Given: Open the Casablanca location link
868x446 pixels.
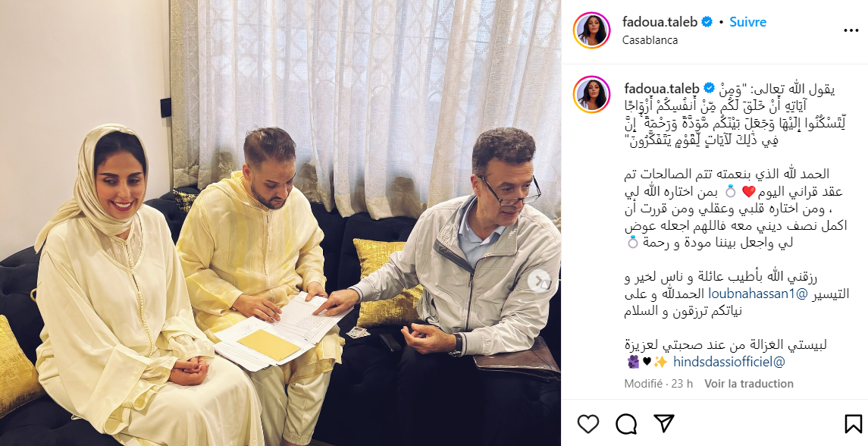Looking at the screenshot, I should click(x=650, y=40).
